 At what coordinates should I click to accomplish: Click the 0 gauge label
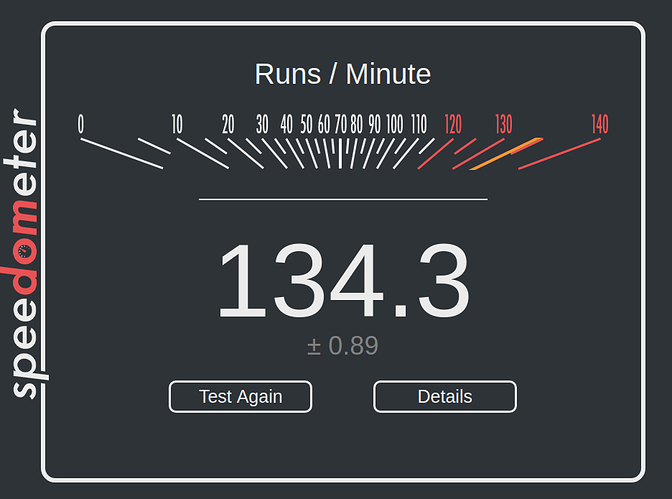point(81,124)
